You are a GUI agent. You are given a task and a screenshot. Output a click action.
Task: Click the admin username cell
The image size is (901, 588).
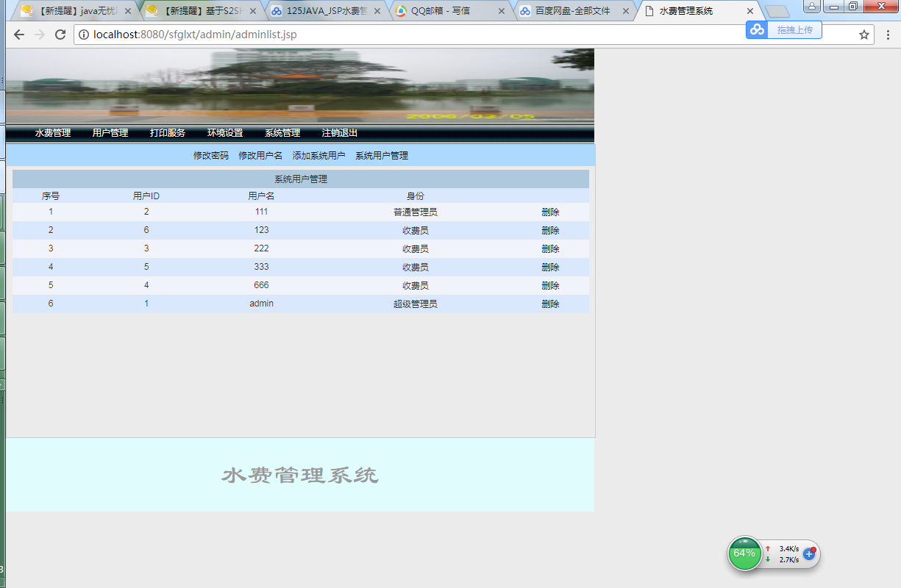(x=261, y=304)
